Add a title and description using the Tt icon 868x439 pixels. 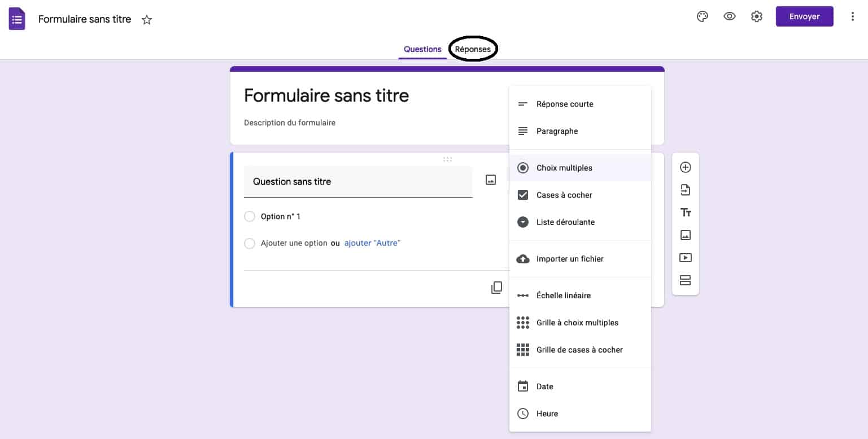[685, 212]
